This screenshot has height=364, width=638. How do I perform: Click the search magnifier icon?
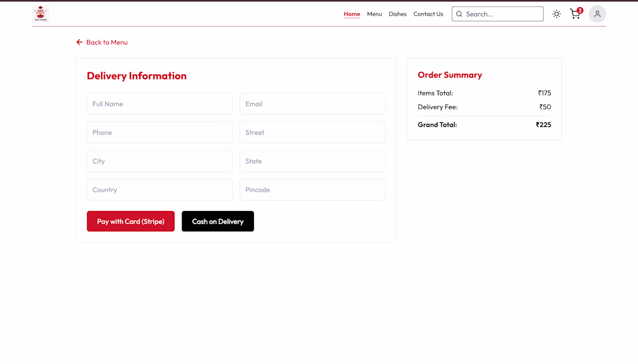[x=459, y=14]
